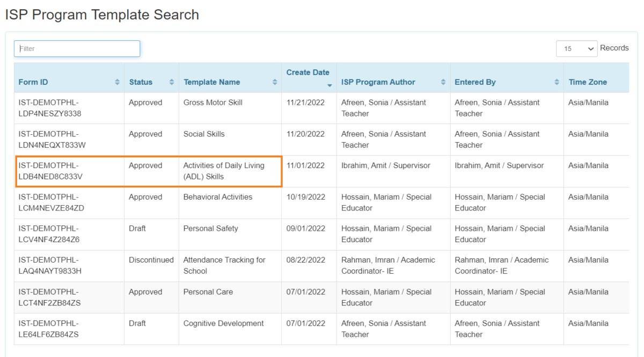The width and height of the screenshot is (644, 357).
Task: Click the Form ID column header
Action: pyautogui.click(x=34, y=82)
